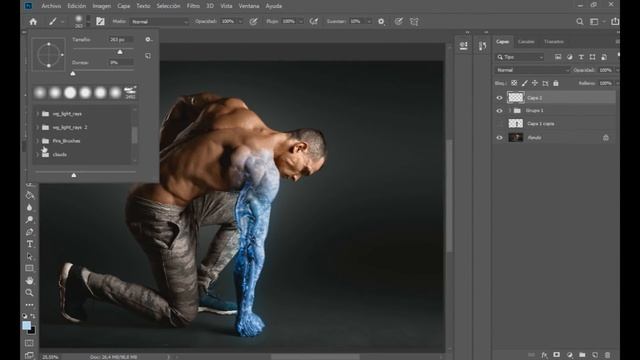Adjust the Tamaño size slider handle
The width and height of the screenshot is (640, 360).
coord(120,52)
